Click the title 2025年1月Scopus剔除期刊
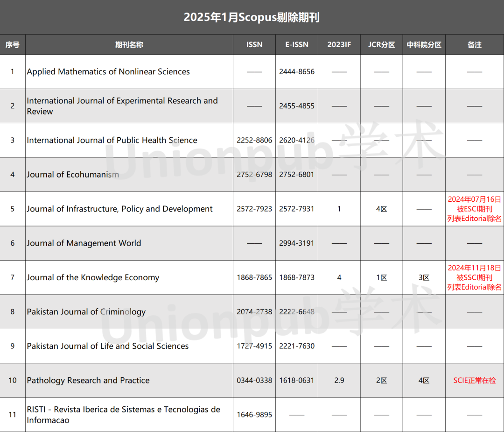The height and width of the screenshot is (432, 504). point(252,17)
